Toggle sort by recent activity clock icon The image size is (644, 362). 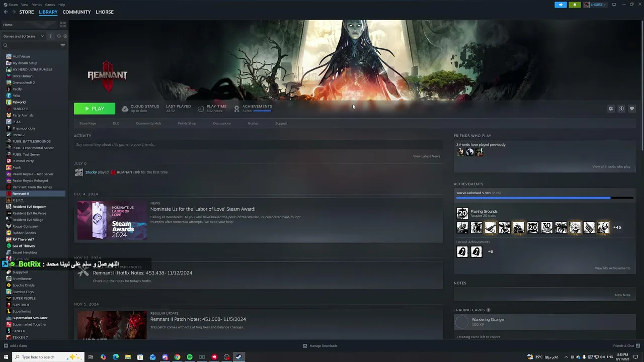click(58, 36)
